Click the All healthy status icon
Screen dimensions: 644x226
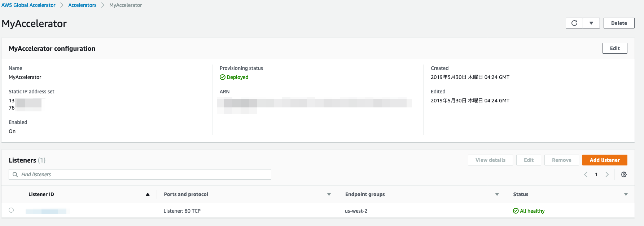click(516, 211)
